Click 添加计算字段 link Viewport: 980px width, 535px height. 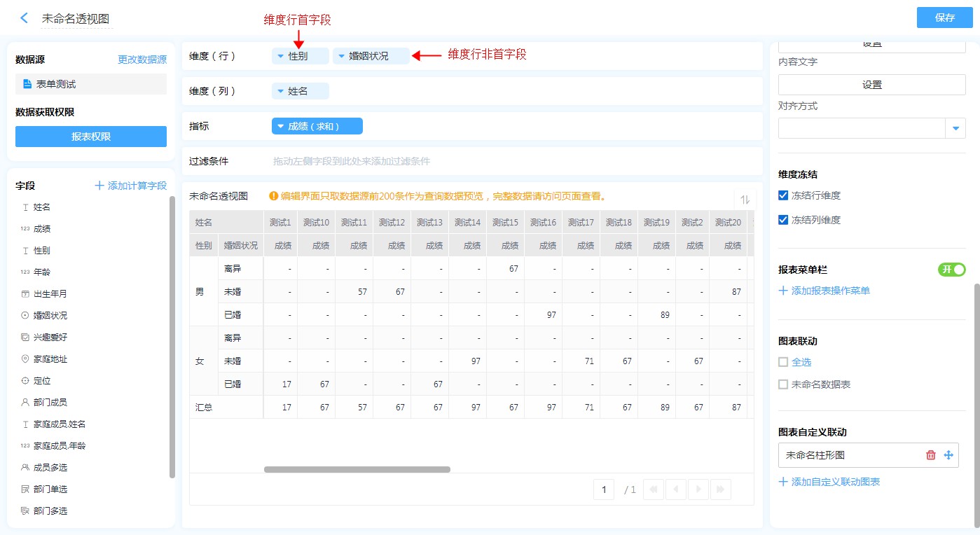tap(131, 186)
